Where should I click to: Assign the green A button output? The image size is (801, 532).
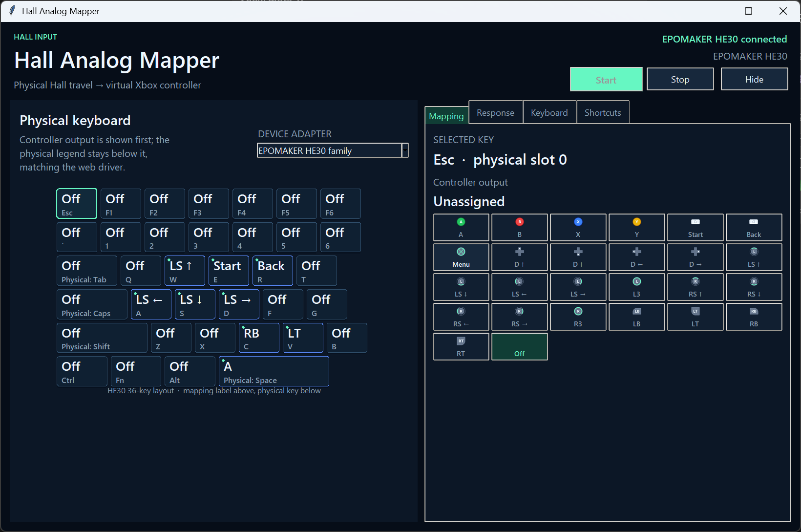[x=461, y=227]
